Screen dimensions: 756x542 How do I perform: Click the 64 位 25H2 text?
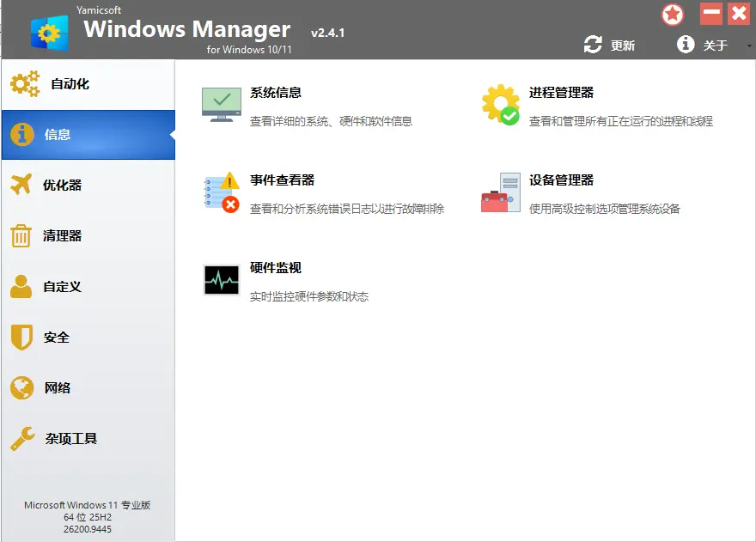(x=88, y=517)
